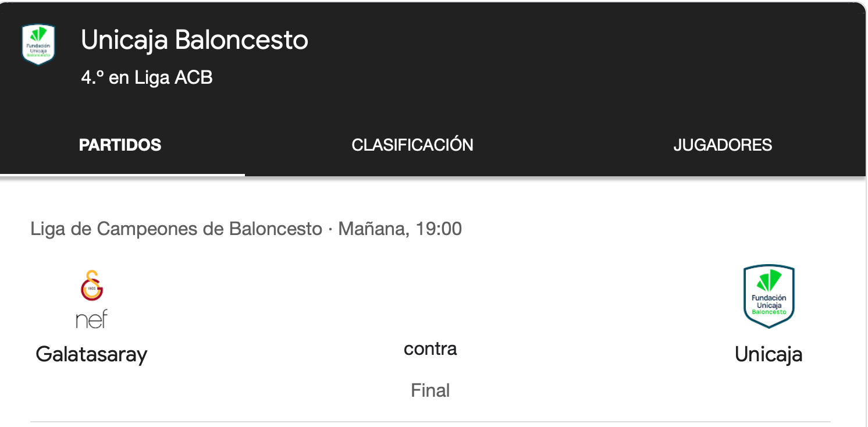Open the Unicaja Baloncesto title
The image size is (868, 427).
[x=194, y=40]
